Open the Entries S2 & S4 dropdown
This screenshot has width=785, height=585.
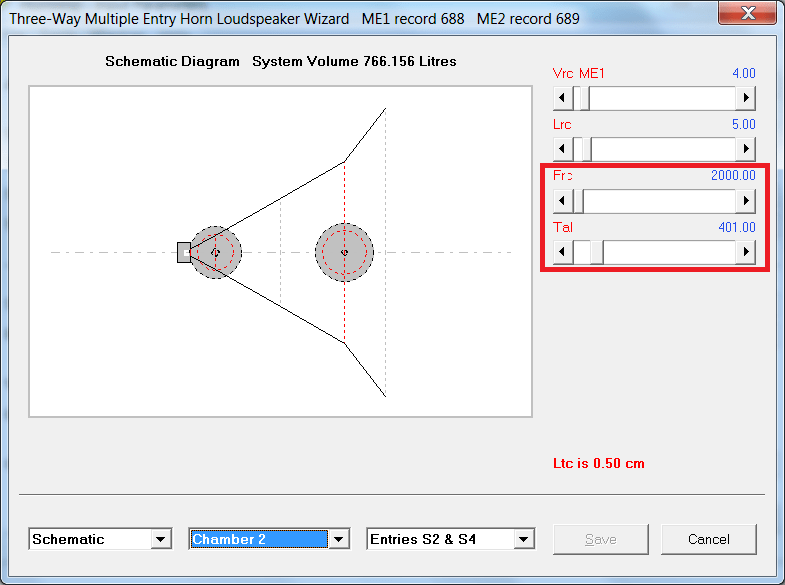click(524, 539)
